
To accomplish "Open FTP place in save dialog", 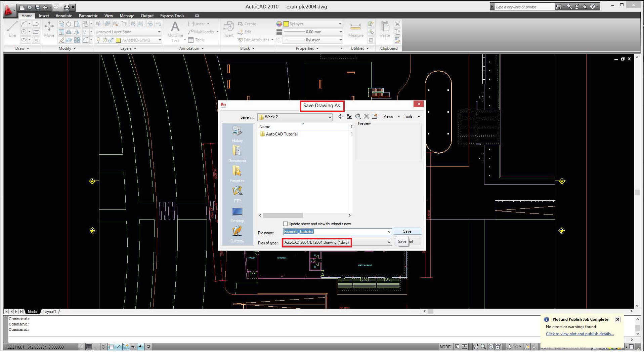I will (237, 194).
